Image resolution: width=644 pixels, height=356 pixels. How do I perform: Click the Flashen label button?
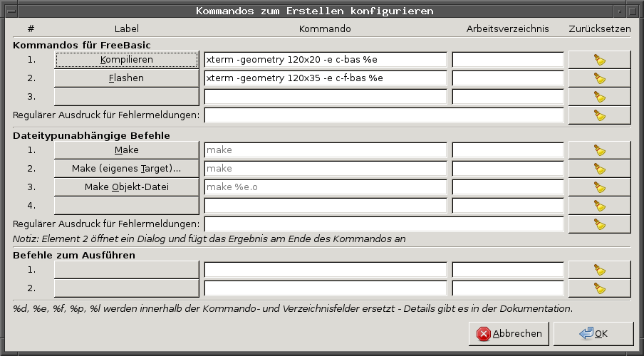127,78
